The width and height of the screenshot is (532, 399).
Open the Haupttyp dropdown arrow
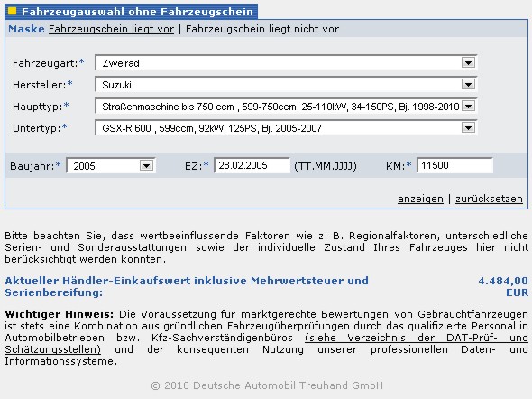468,106
